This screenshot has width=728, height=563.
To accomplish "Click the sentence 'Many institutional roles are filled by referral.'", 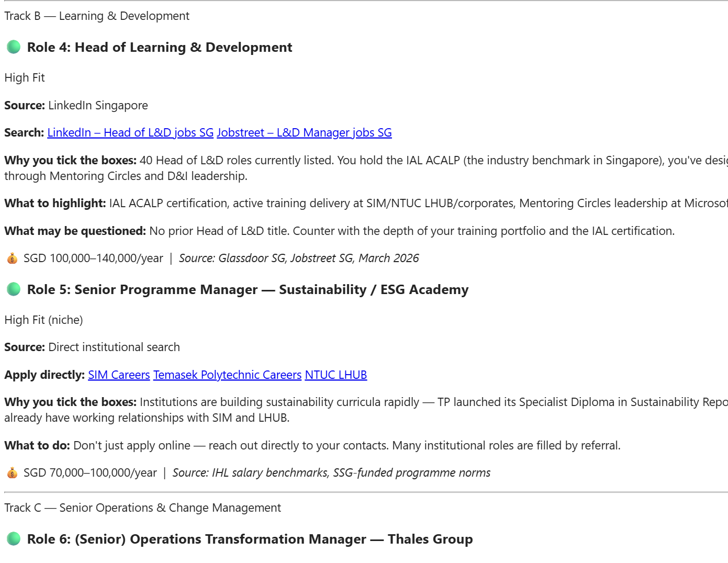I will (507, 445).
